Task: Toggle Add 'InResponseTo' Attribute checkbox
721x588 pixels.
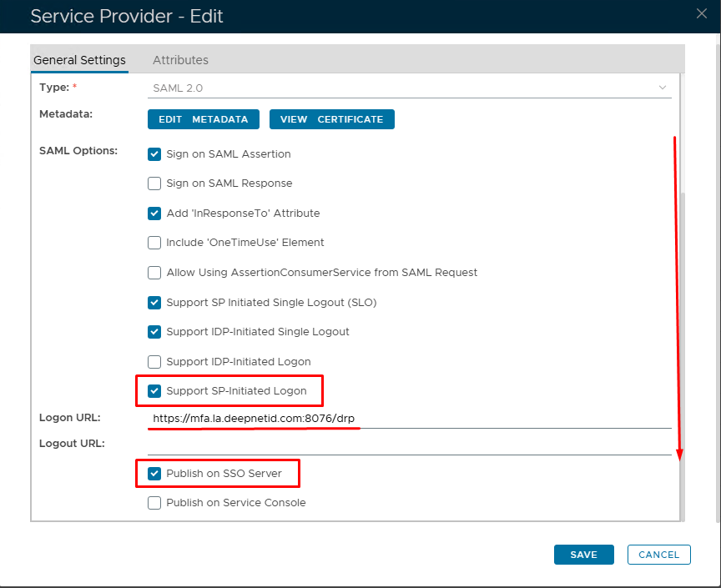Action: [x=154, y=214]
